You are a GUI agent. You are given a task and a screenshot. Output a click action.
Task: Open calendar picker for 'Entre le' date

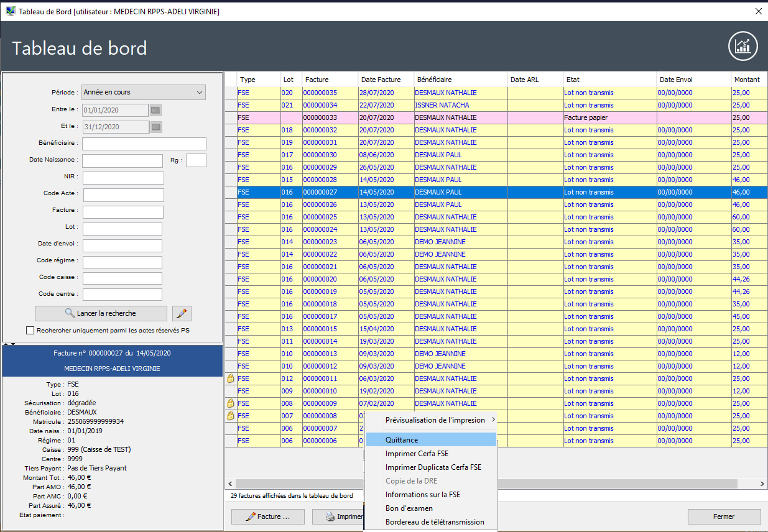tap(156, 110)
